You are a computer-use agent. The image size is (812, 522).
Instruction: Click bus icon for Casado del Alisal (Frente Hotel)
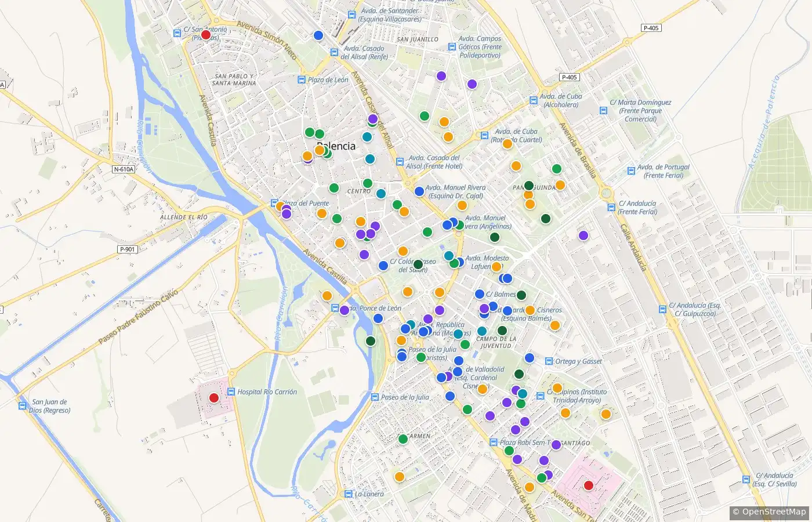coord(400,162)
